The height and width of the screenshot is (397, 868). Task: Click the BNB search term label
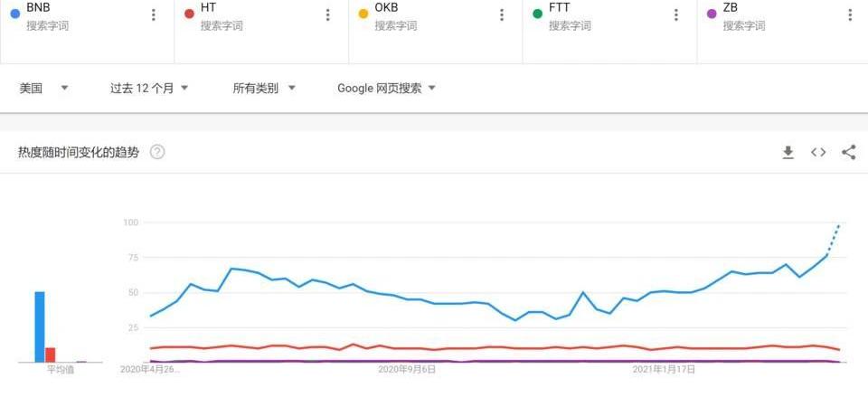38,8
